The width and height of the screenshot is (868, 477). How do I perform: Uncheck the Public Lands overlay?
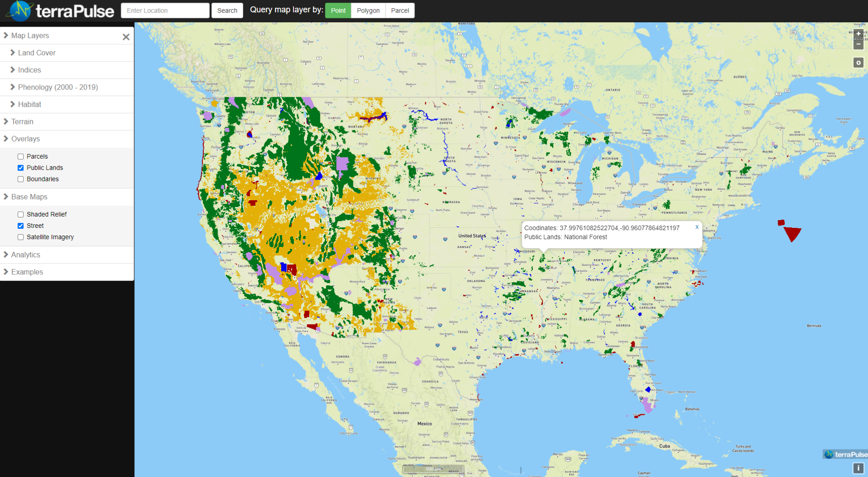tap(20, 168)
